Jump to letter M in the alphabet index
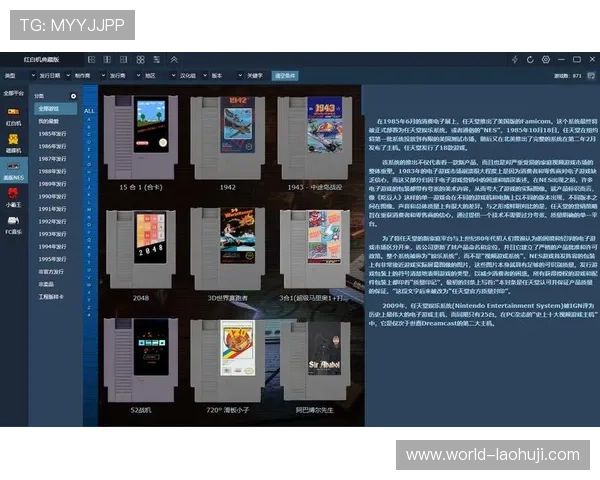The width and height of the screenshot is (600, 480). pos(89,210)
